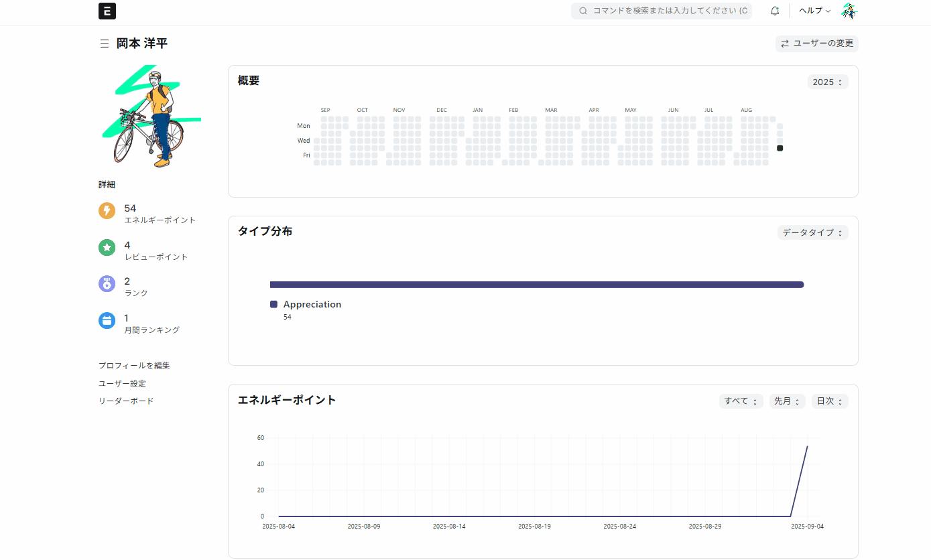Image resolution: width=931 pixels, height=560 pixels.
Task: Click the blue calendar monthly ranking icon
Action: tap(107, 321)
